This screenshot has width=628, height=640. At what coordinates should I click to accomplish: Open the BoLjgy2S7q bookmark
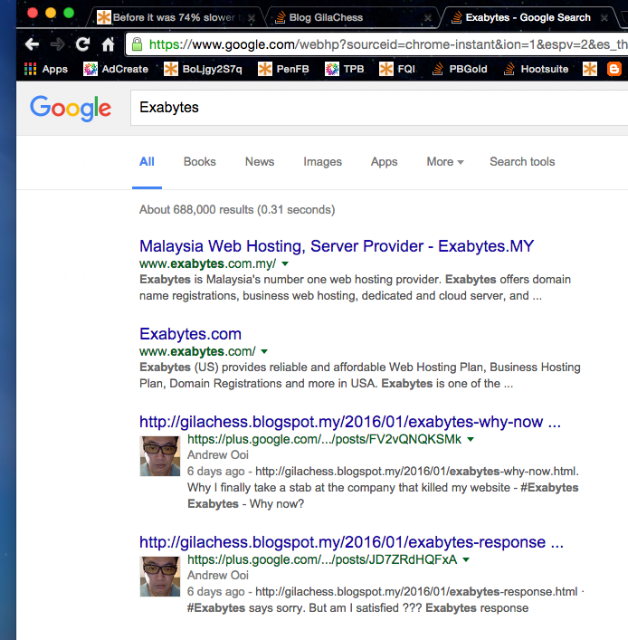click(x=203, y=69)
